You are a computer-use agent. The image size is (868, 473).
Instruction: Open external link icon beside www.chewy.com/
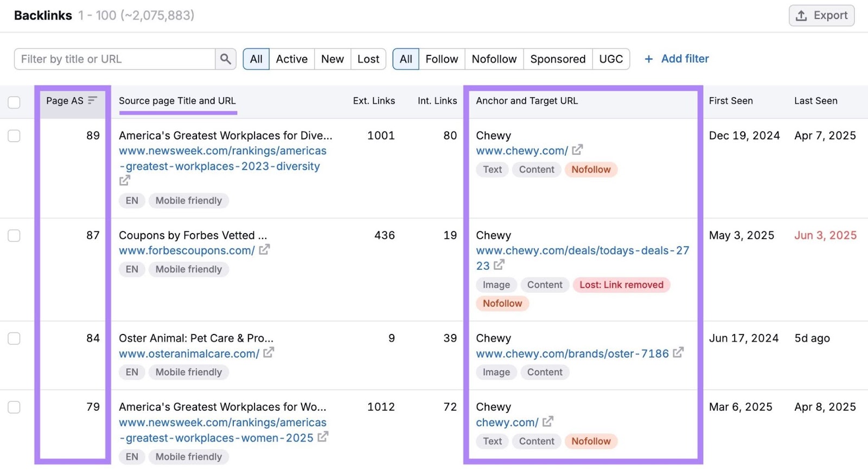[x=577, y=149]
